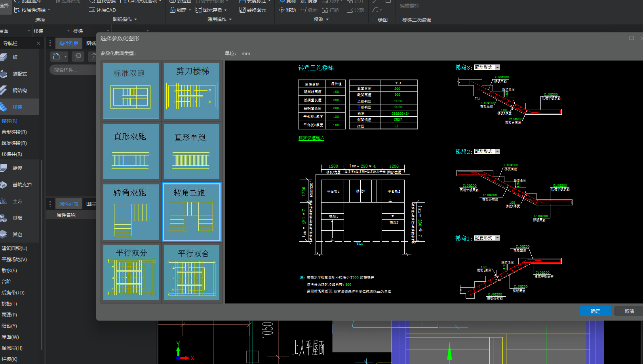Edit the 平台板1厚度 value 100
The image size is (643, 364).
click(336, 117)
